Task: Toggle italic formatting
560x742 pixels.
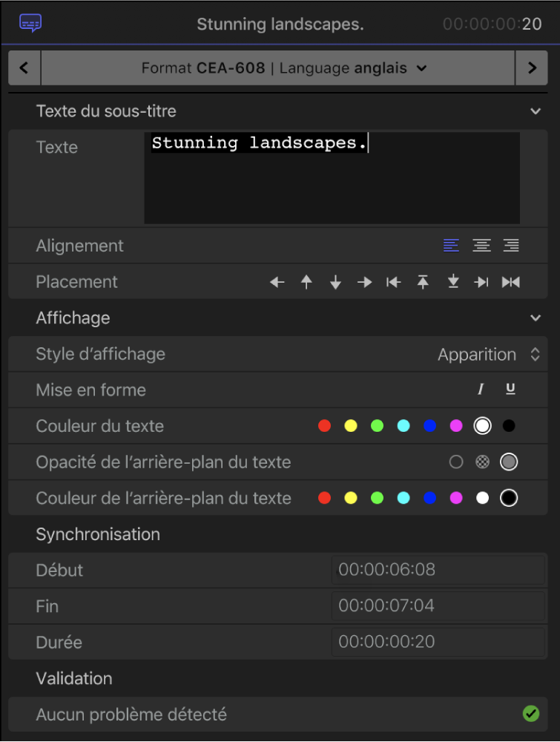Action: coord(481,390)
